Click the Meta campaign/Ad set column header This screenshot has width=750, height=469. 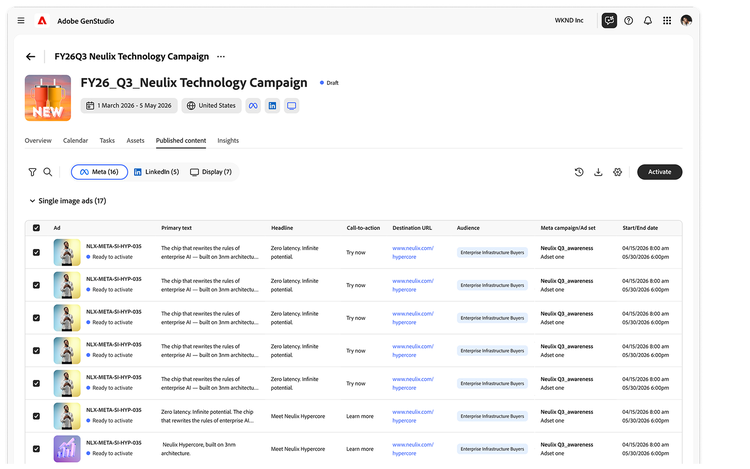point(568,228)
